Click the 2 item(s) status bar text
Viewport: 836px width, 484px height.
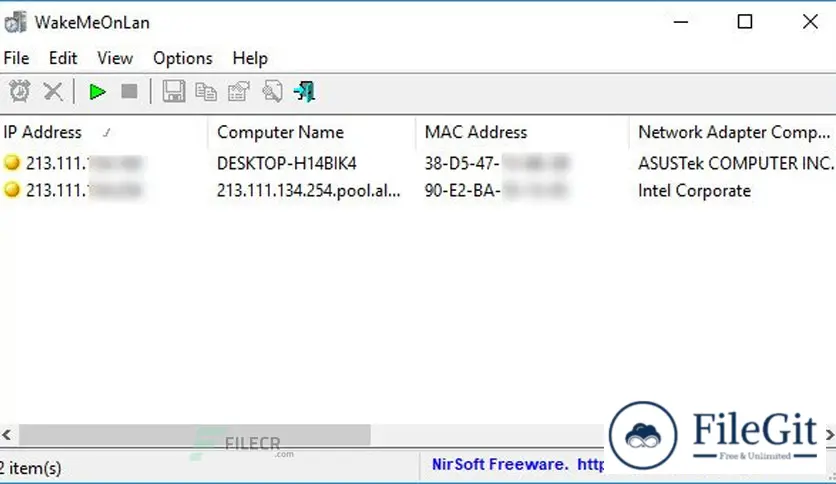pos(30,468)
